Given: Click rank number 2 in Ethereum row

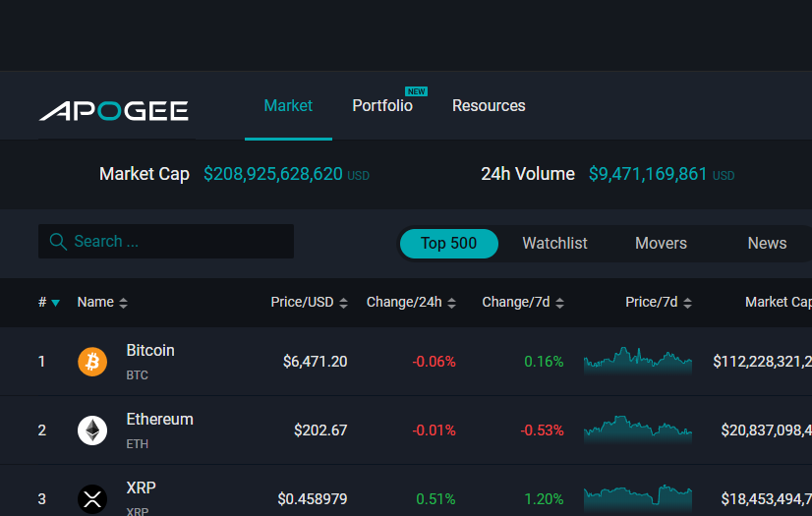Looking at the screenshot, I should (x=42, y=430).
